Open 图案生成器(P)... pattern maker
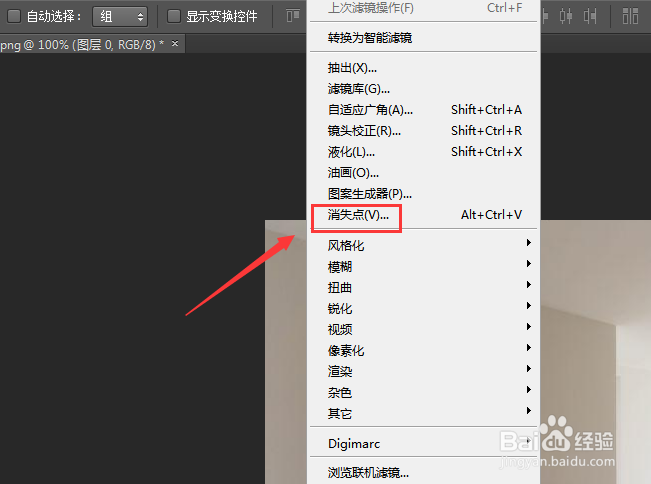Screen dimensions: 651x484 423,194
